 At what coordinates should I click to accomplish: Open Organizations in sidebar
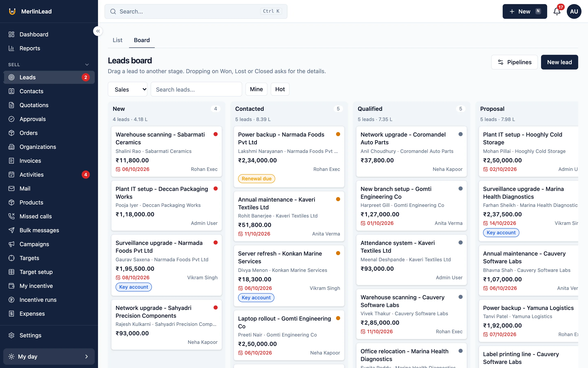[x=49, y=147]
